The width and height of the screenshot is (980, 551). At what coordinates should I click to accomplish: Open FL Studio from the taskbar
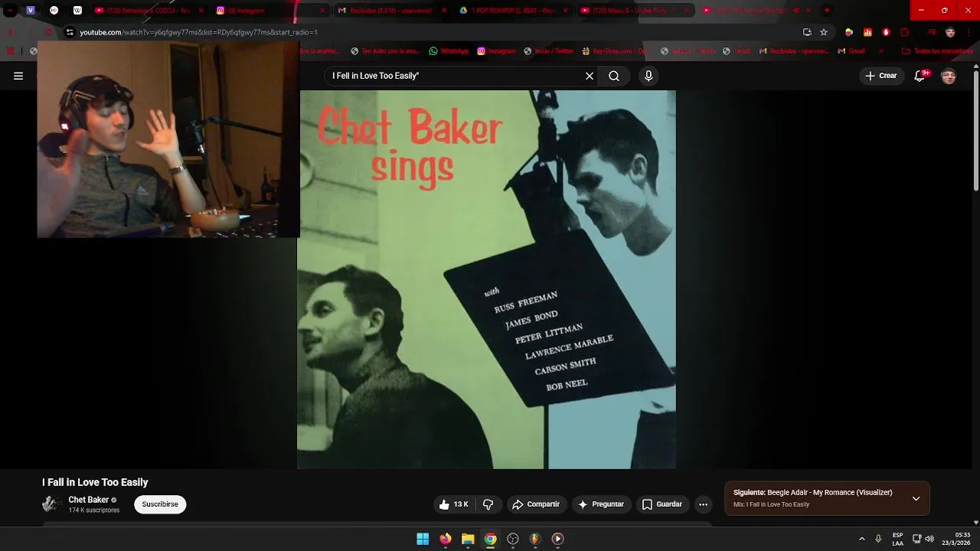(x=535, y=539)
